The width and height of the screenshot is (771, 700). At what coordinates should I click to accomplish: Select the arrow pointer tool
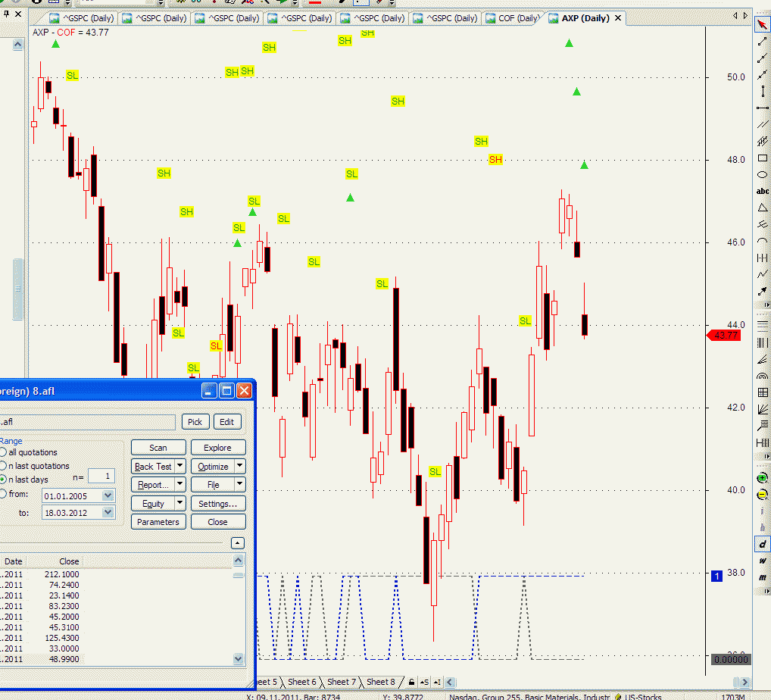(x=762, y=24)
